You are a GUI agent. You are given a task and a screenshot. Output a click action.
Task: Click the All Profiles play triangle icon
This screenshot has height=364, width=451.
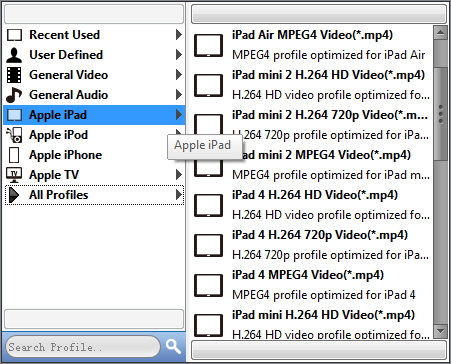pos(14,195)
